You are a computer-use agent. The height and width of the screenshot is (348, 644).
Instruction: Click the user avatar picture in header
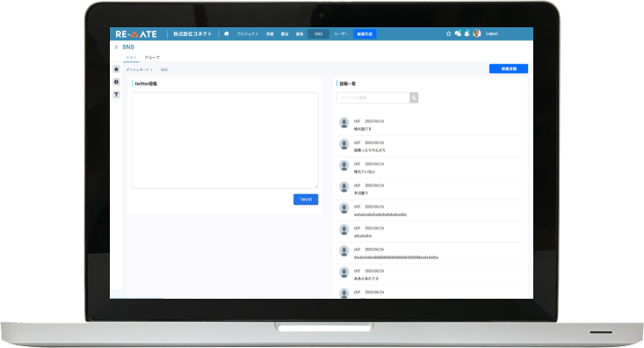pos(477,33)
